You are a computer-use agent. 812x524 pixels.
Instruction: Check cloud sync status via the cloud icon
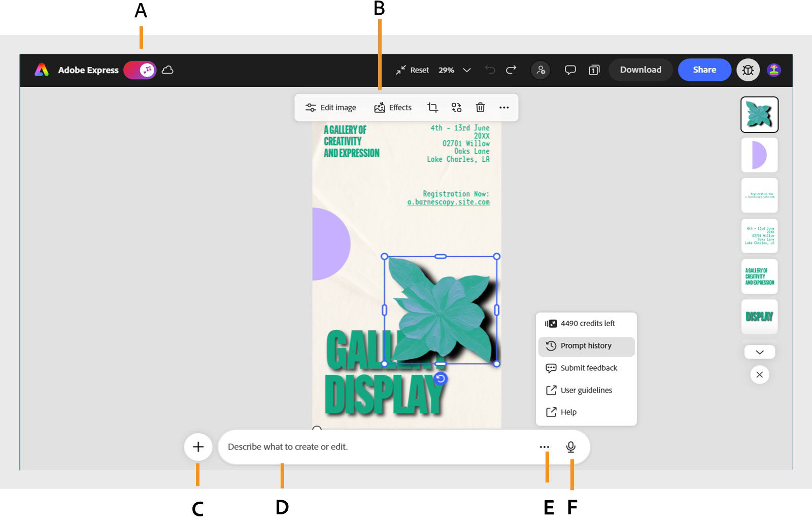click(167, 70)
